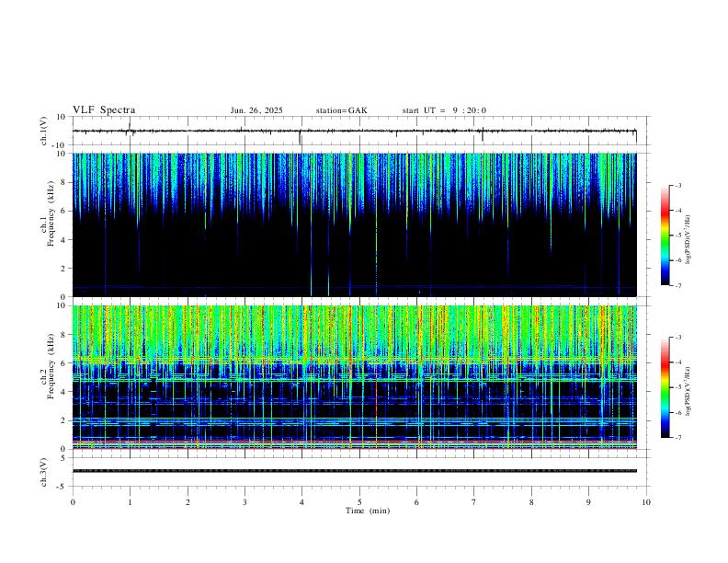This screenshot has height=563, width=728.
Task: Select the "Time (min)" x-axis label
Action: click(x=368, y=511)
